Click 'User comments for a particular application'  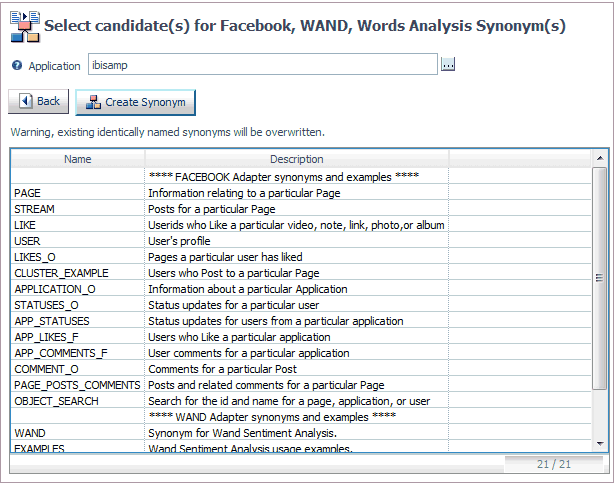(x=249, y=354)
